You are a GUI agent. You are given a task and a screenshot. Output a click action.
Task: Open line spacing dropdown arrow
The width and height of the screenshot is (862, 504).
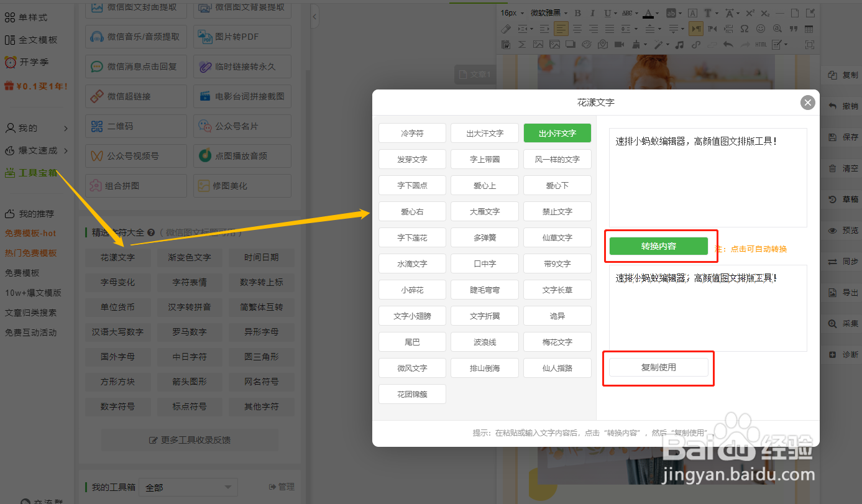(x=636, y=29)
